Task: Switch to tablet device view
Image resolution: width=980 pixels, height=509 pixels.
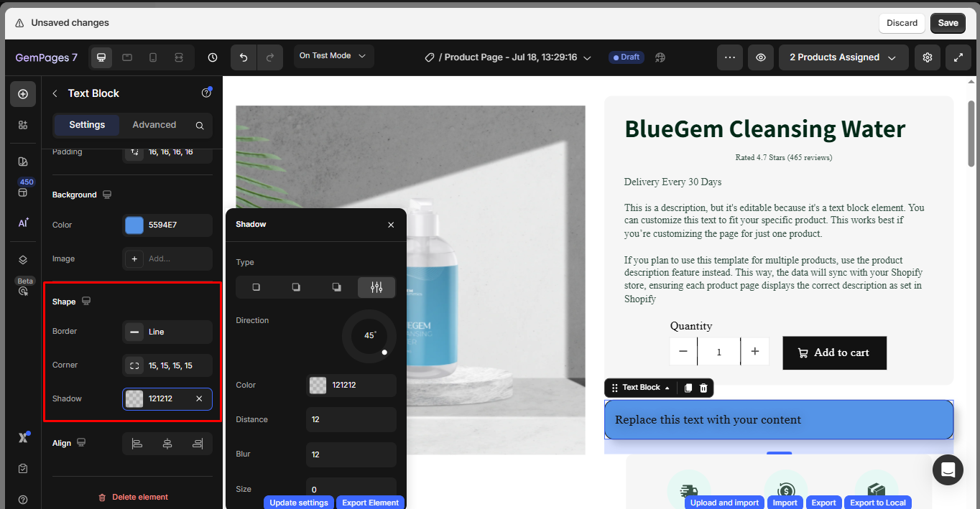Action: coord(127,57)
